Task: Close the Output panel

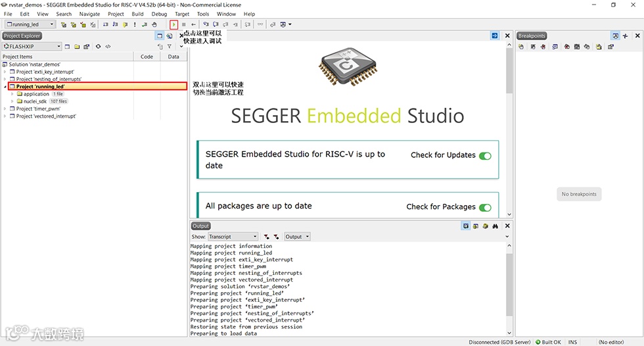Action: [507, 226]
